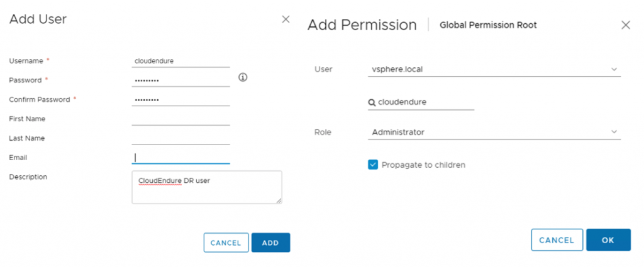Viewport: 644px width, 267px height.
Task: Select the Confirm Password field
Action: click(180, 100)
